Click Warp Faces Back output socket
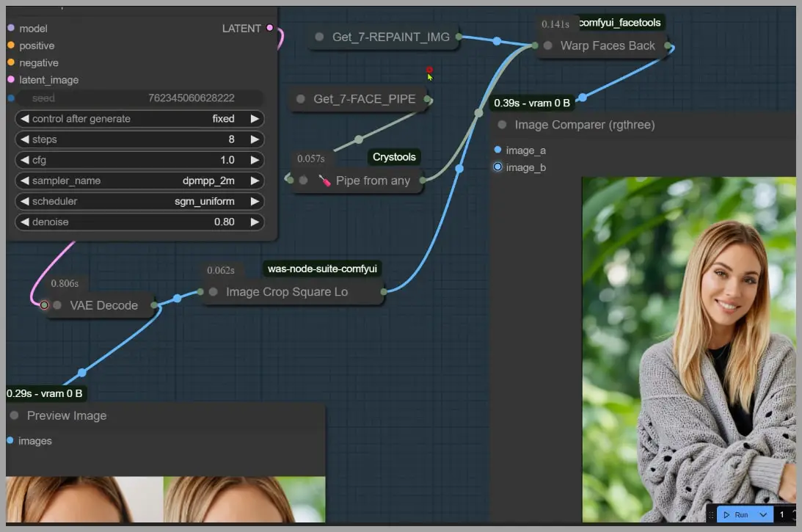This screenshot has width=802, height=532. tap(668, 45)
